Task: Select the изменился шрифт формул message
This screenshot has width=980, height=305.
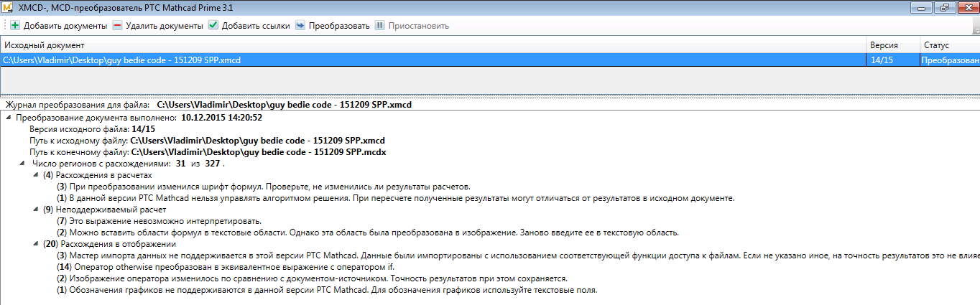Action: tap(264, 187)
